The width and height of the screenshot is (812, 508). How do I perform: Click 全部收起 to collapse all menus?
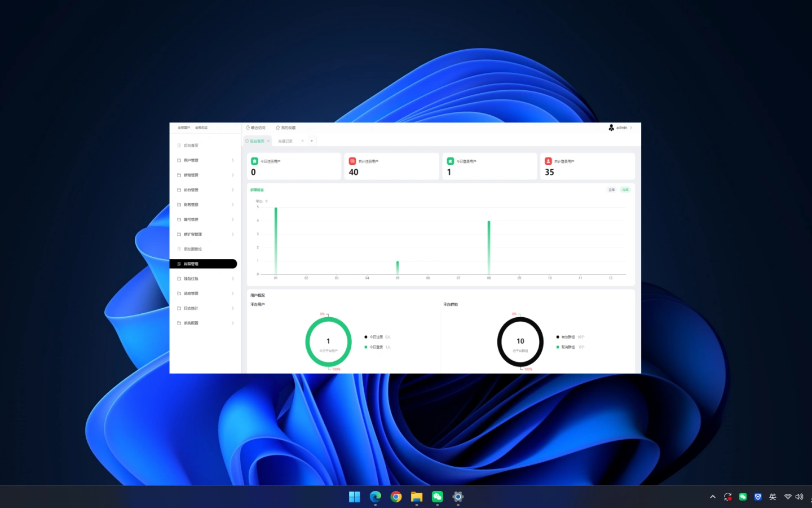(x=201, y=128)
